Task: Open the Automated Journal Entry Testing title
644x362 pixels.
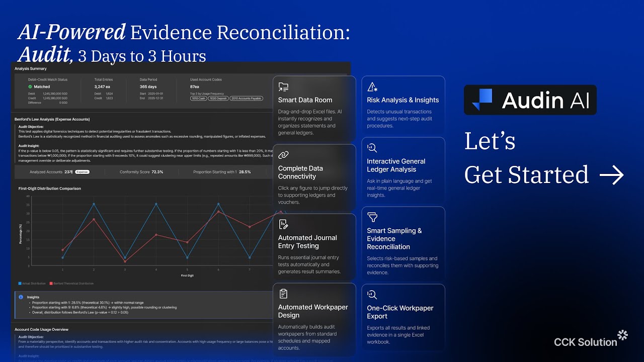Action: 307,242
